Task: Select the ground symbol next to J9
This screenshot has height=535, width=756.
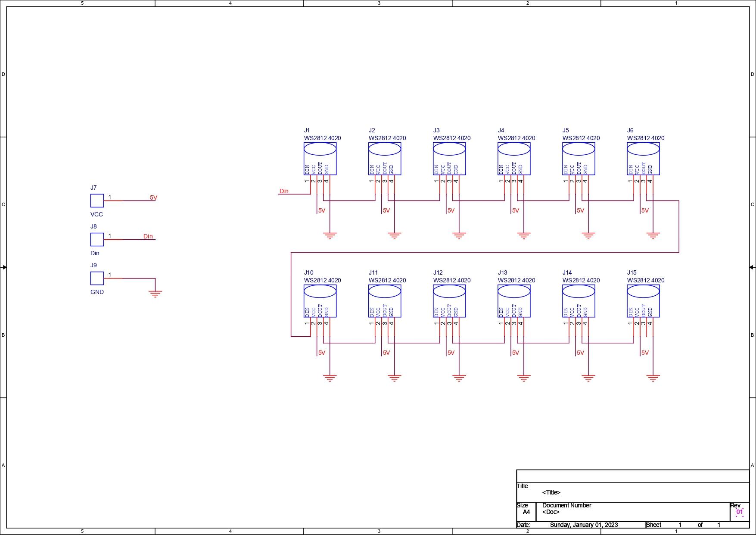Action: (155, 294)
